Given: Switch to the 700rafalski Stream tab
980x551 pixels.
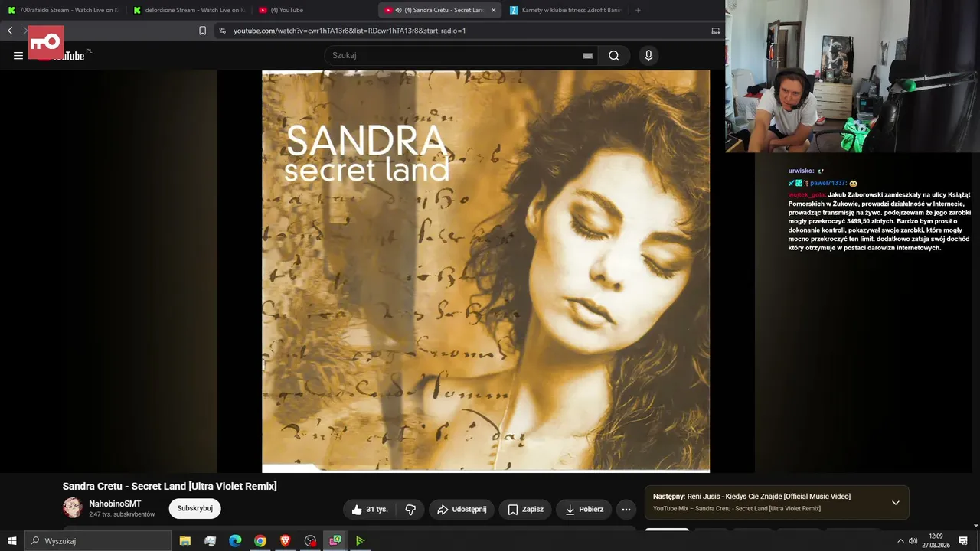Looking at the screenshot, I should click(63, 10).
